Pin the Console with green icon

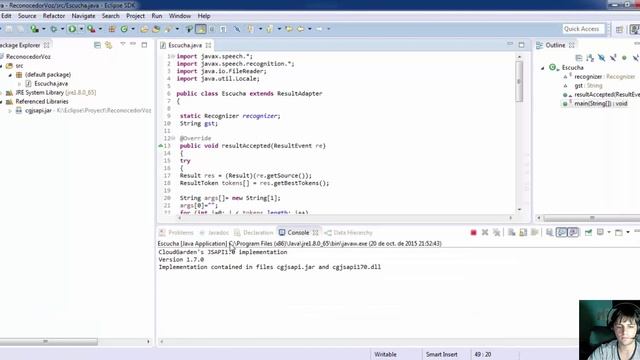pyautogui.click(x=588, y=233)
